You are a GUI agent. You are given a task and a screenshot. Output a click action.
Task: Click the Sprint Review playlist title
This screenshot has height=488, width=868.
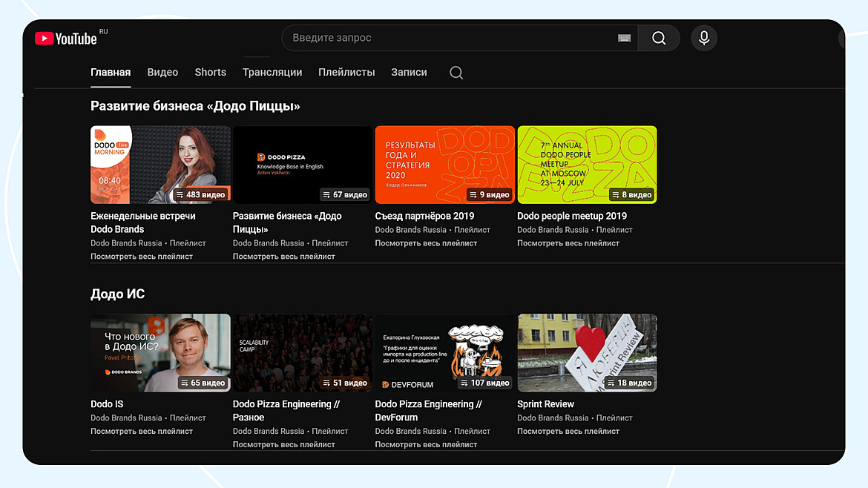(545, 404)
